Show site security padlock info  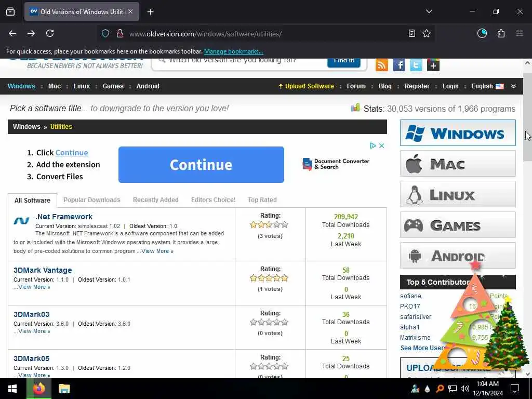tap(119, 34)
